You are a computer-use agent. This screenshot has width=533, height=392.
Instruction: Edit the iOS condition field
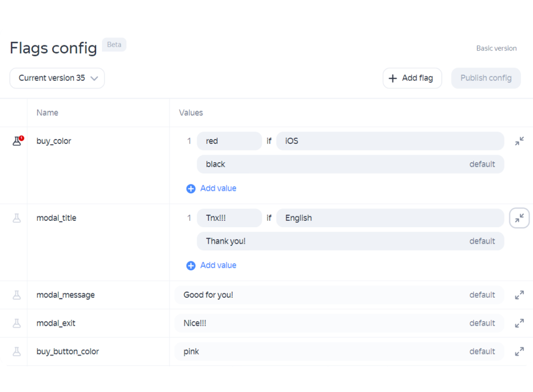[x=390, y=141]
